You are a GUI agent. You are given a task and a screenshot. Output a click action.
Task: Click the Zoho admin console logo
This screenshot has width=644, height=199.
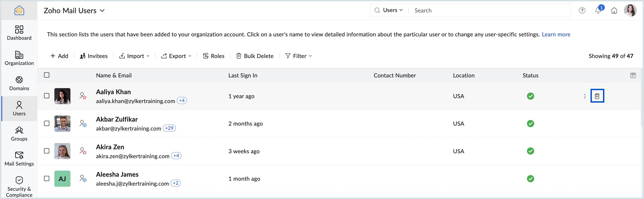pos(19,10)
